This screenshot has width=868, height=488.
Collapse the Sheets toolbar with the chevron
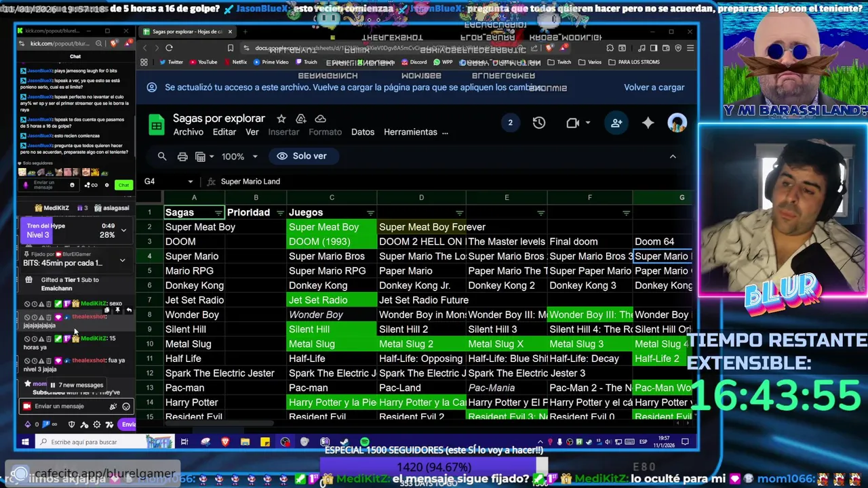pyautogui.click(x=673, y=157)
